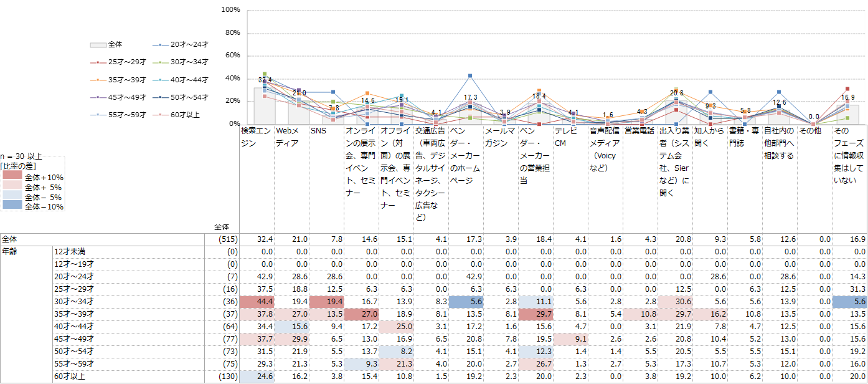Click the 全体 row label
Viewport: 868px width, 384px height.
(10, 239)
